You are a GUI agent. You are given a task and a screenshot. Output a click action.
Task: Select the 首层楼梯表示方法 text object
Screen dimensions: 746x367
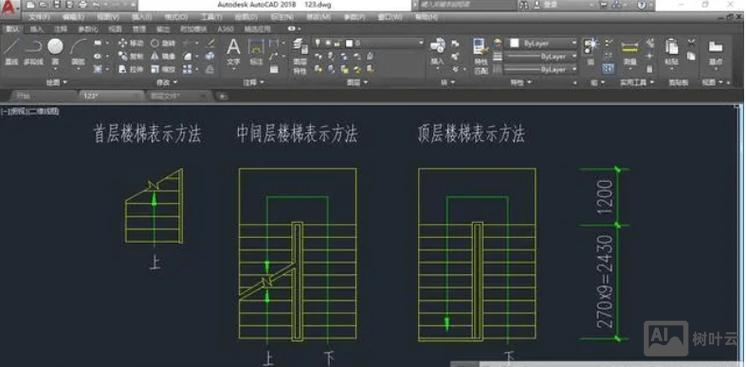point(147,135)
